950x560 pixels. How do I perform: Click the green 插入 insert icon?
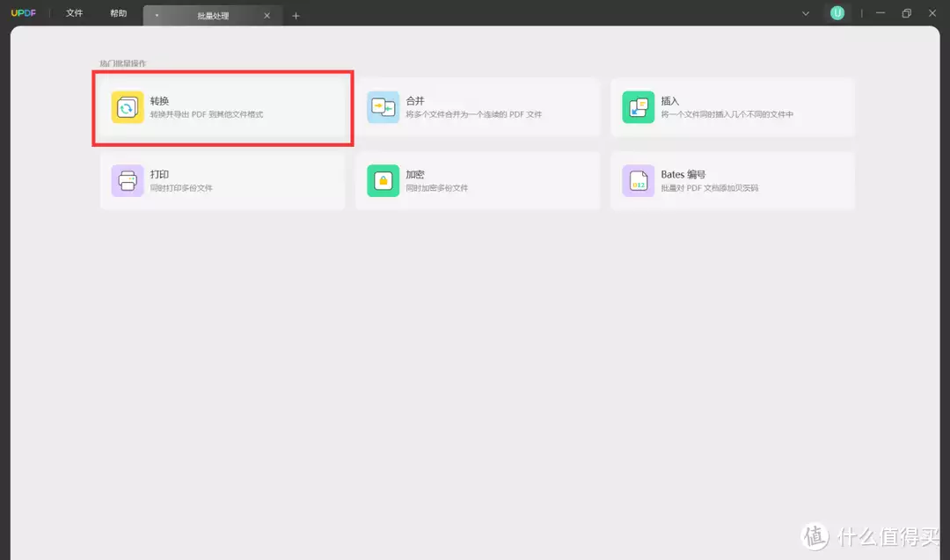pos(638,107)
